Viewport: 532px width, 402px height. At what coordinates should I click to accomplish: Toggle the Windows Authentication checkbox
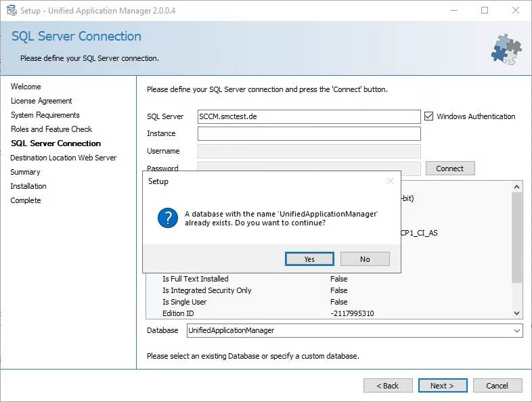click(428, 116)
